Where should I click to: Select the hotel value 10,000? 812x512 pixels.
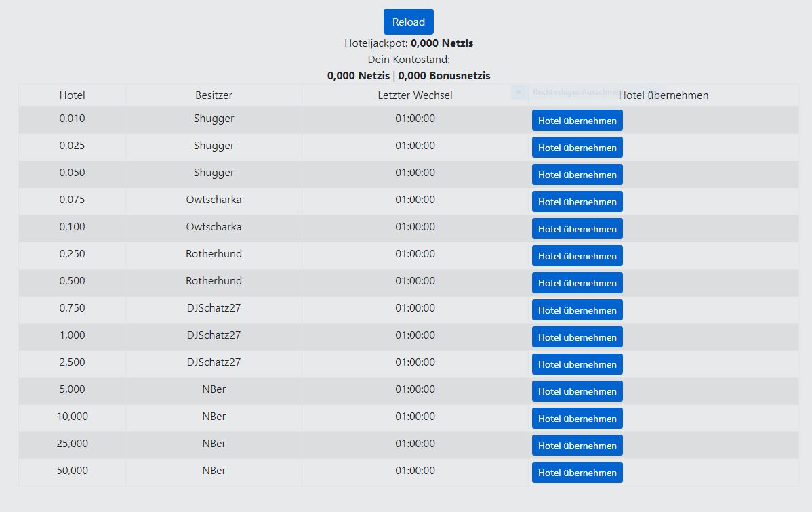pos(72,417)
